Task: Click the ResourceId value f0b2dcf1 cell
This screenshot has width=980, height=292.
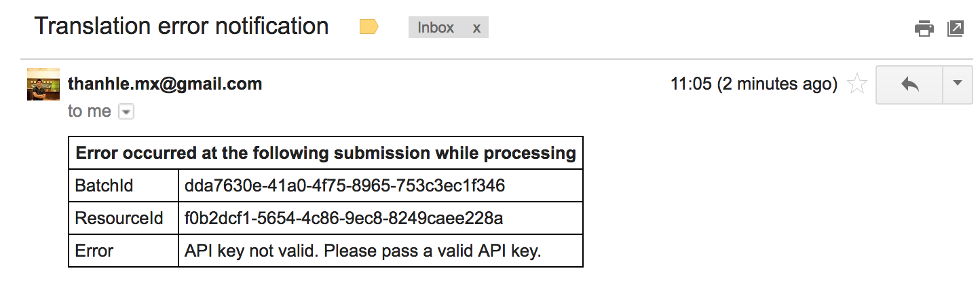Action: click(x=343, y=218)
